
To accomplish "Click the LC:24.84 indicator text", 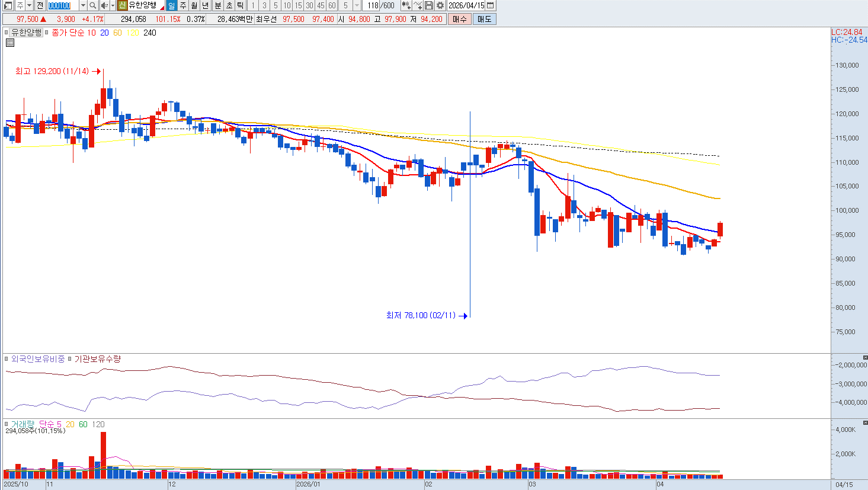I will pyautogui.click(x=846, y=33).
